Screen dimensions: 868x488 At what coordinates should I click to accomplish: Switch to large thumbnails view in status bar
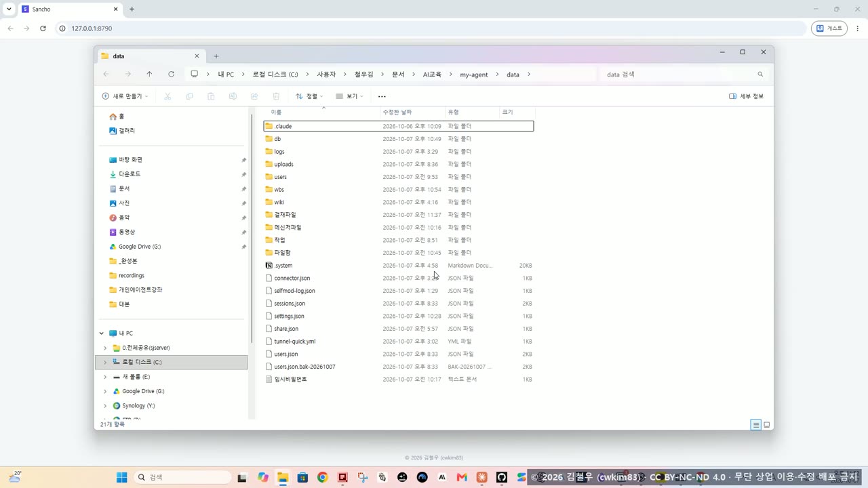767,425
